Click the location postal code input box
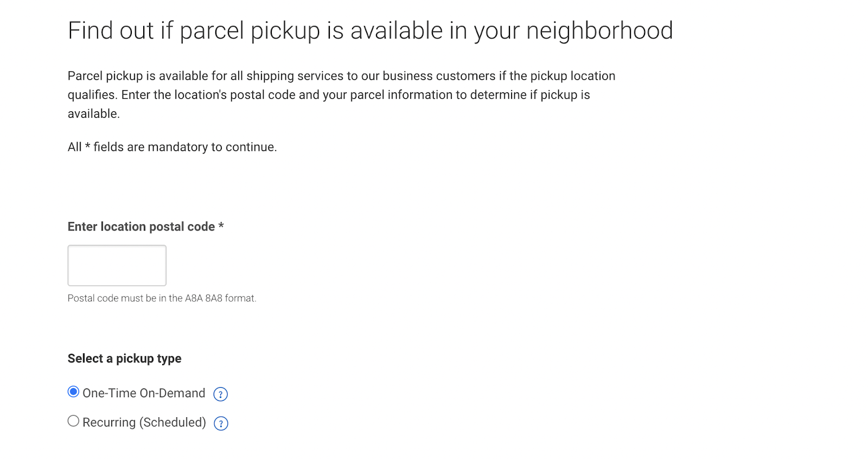Image resolution: width=868 pixels, height=459 pixels. [117, 265]
